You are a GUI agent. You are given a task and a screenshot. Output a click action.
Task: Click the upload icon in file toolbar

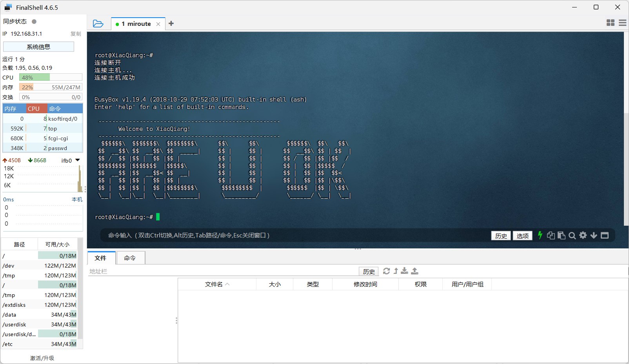click(414, 271)
